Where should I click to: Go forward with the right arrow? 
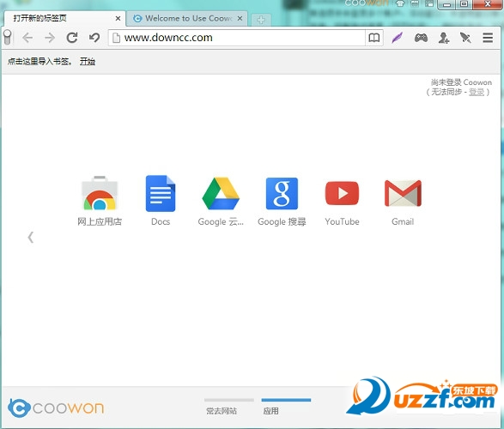(50, 38)
